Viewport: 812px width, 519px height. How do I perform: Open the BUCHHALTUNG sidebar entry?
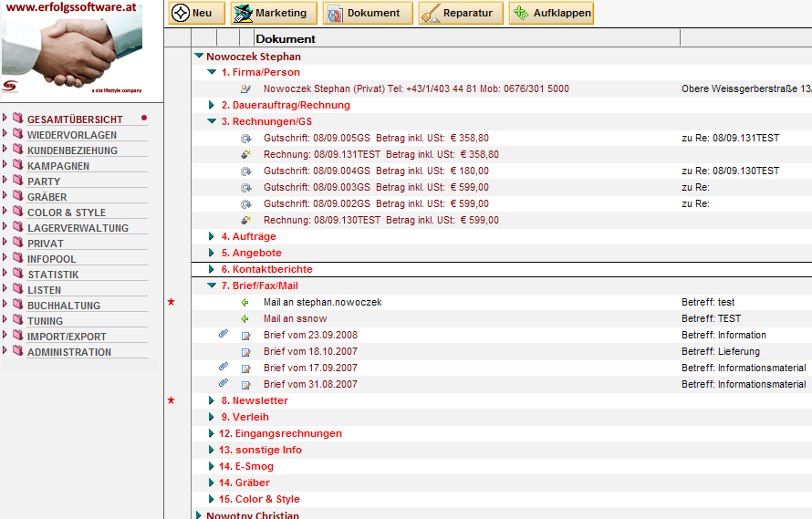pyautogui.click(x=64, y=306)
